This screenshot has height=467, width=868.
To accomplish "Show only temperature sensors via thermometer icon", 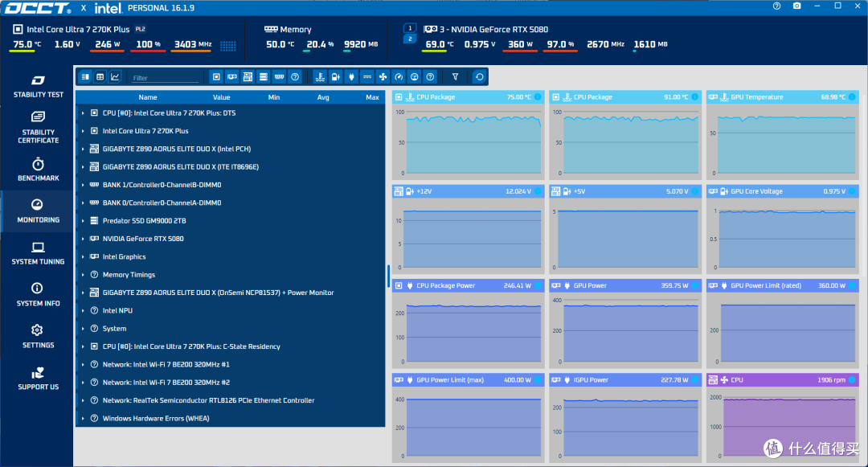I will point(320,77).
